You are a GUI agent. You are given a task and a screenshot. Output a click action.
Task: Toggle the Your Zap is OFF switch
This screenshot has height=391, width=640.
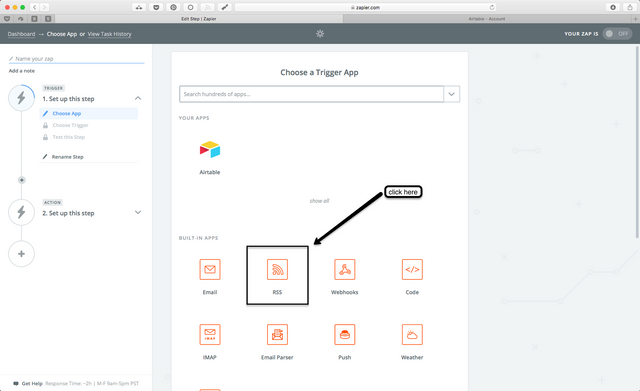pos(617,34)
